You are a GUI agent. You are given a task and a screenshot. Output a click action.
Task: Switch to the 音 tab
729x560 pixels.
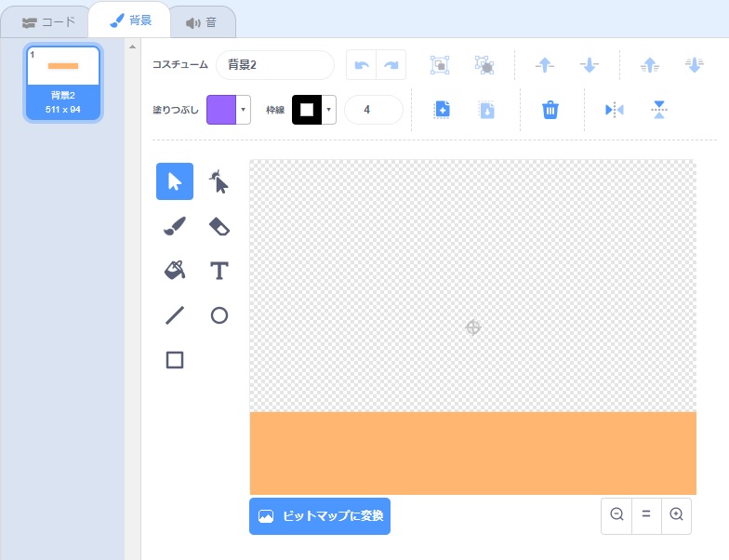click(201, 21)
